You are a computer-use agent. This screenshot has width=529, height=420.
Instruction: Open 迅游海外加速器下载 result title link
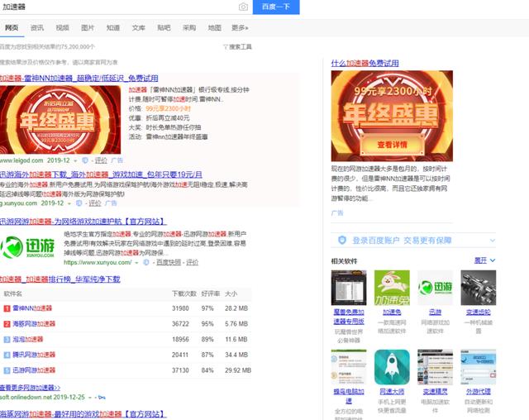pyautogui.click(x=101, y=174)
